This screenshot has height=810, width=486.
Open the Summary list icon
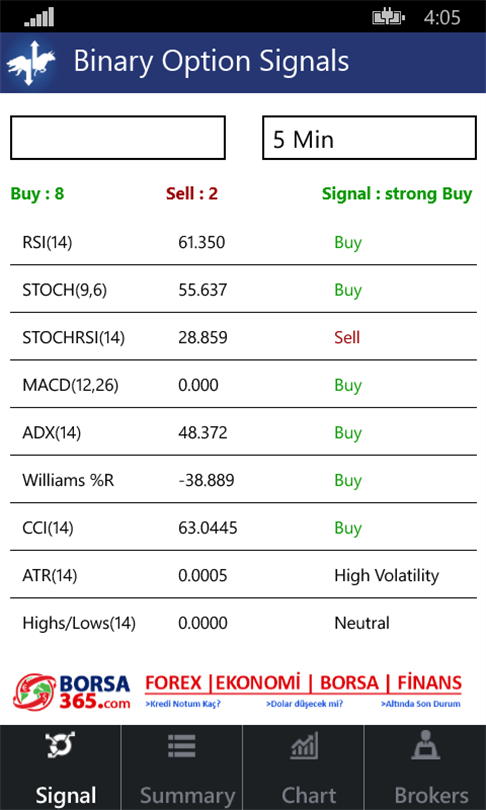click(x=182, y=746)
